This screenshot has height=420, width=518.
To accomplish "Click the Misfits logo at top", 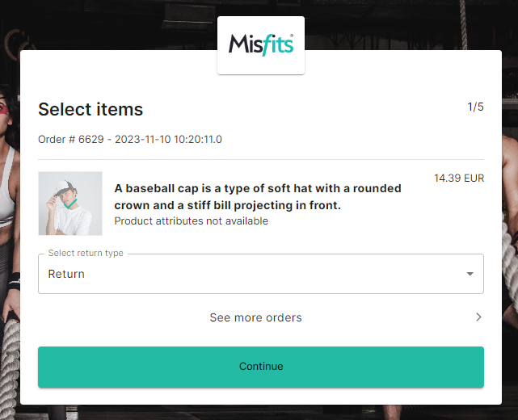I will point(260,44).
